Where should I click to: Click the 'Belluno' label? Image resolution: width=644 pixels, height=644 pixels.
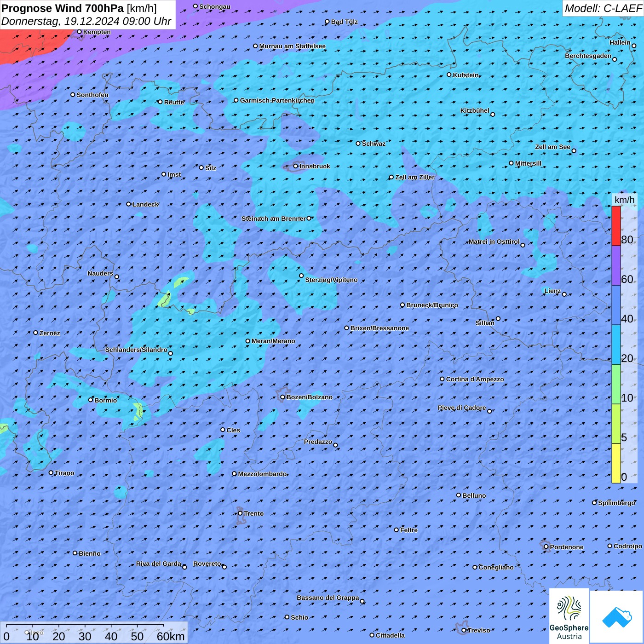tap(474, 495)
